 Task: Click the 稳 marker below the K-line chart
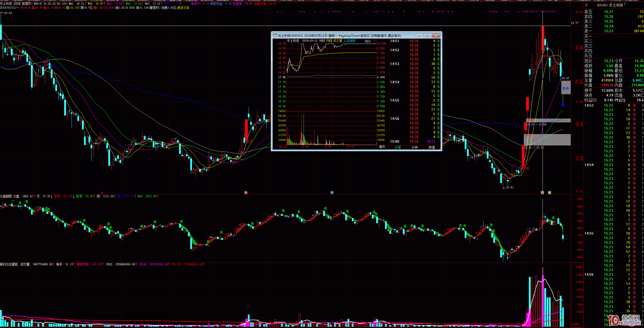pyautogui.click(x=543, y=193)
